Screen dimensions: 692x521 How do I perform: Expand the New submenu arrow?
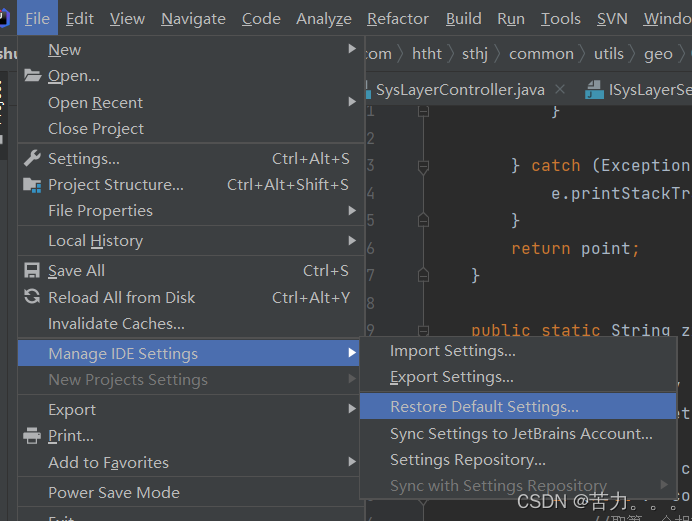[x=351, y=49]
